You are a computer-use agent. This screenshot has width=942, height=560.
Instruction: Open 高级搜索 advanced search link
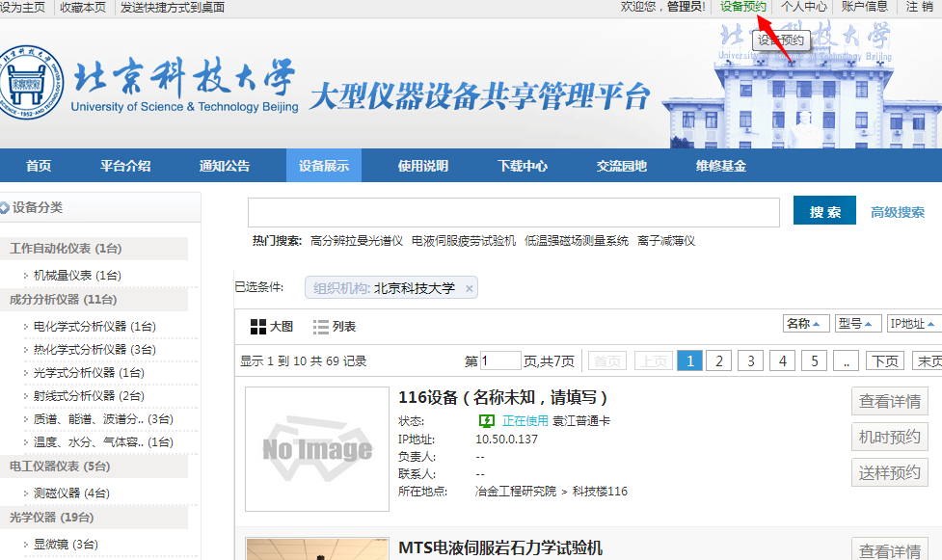tap(897, 212)
